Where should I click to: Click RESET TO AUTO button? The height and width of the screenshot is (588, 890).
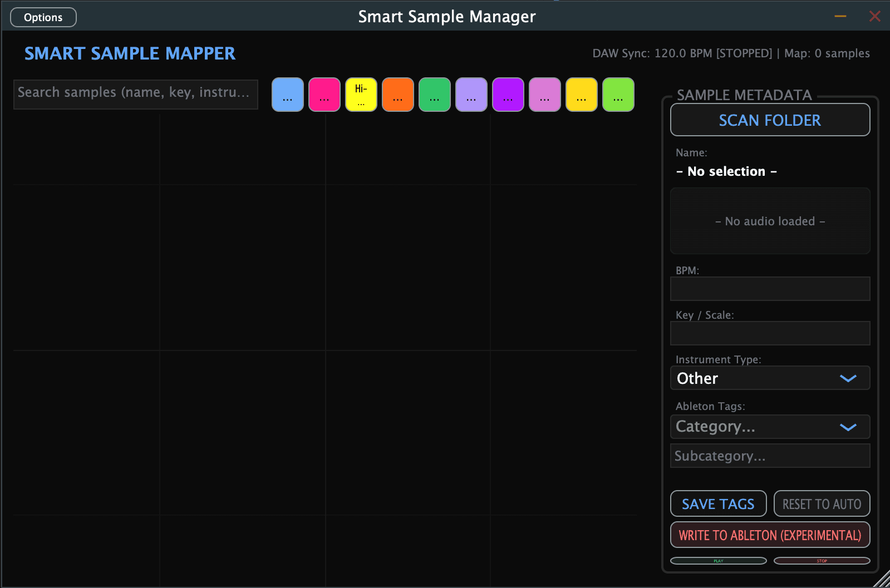tap(822, 504)
